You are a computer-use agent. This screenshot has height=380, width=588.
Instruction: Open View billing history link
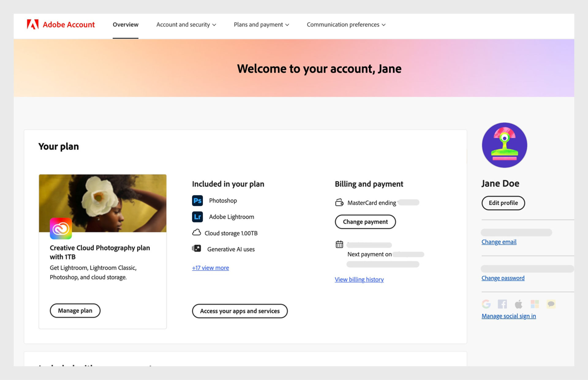(359, 279)
